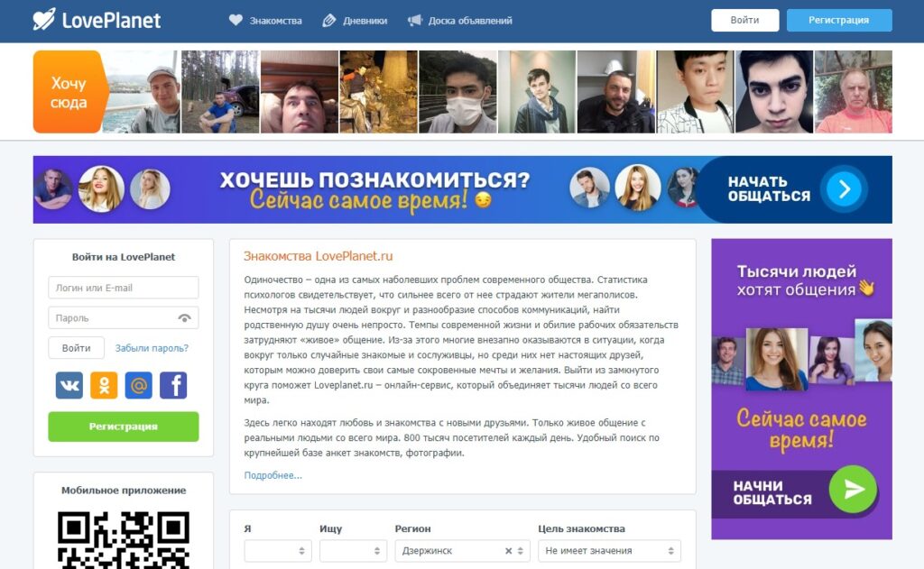This screenshot has width=924, height=569.
Task: Click the Знакомства LovePlanet.ru heading
Action: (x=319, y=256)
